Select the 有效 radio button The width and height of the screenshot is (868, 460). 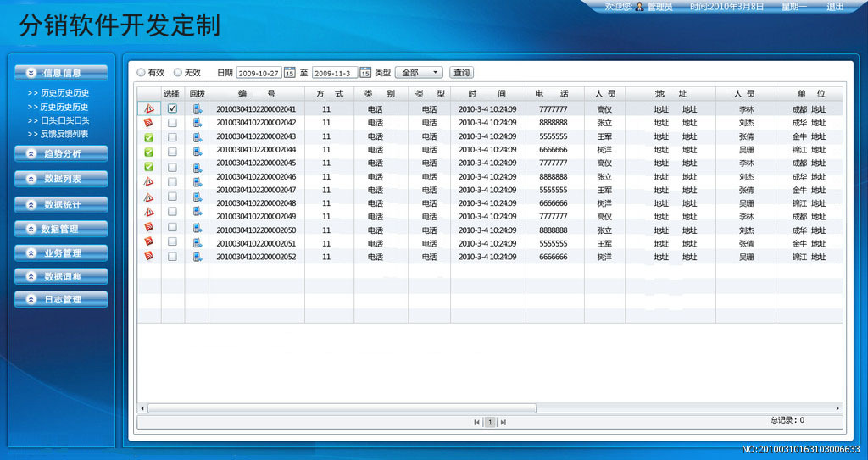point(142,73)
